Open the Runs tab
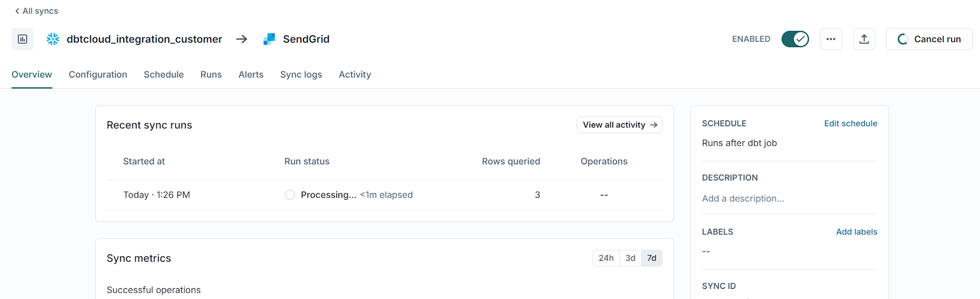This screenshot has width=980, height=299. (x=211, y=75)
